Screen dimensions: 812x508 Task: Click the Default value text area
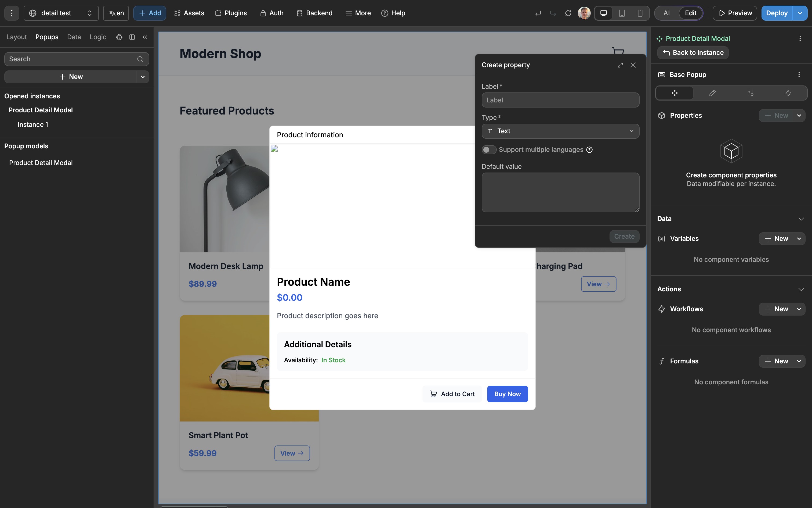[560, 192]
